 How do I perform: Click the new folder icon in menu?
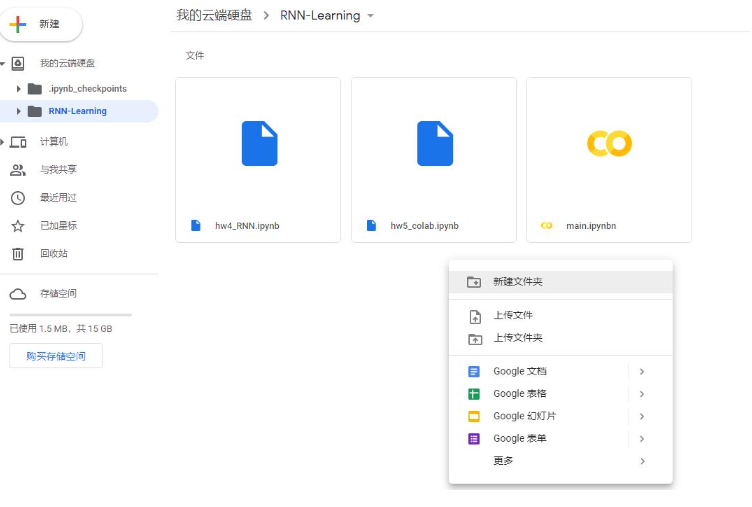point(474,282)
